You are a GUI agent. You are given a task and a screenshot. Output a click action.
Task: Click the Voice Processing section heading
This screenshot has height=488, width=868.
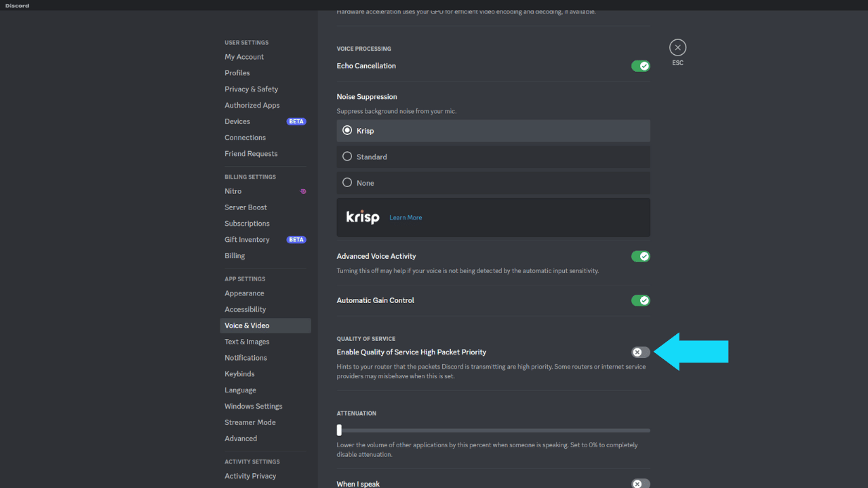(364, 49)
